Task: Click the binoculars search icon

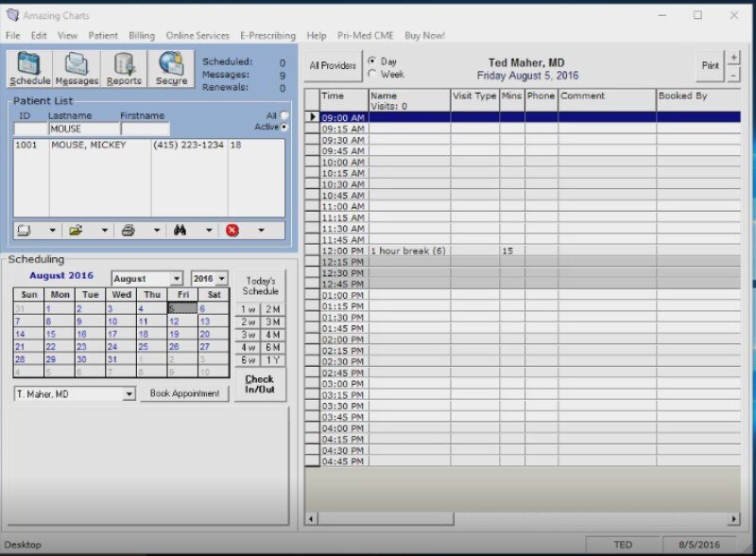Action: 180,230
